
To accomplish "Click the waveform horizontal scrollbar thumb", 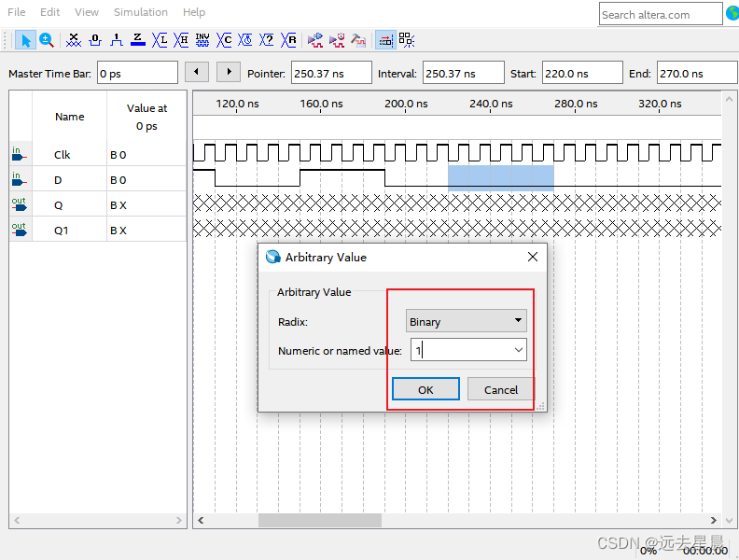I will click(319, 520).
